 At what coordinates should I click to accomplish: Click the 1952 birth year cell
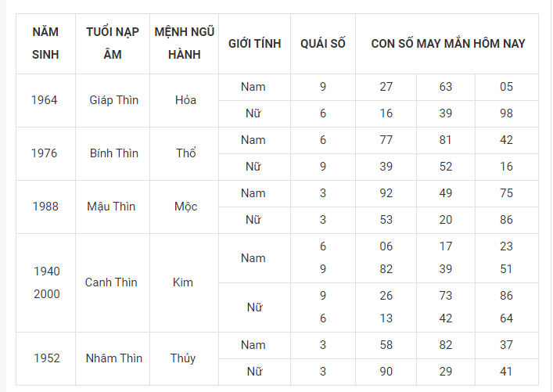coord(45,358)
